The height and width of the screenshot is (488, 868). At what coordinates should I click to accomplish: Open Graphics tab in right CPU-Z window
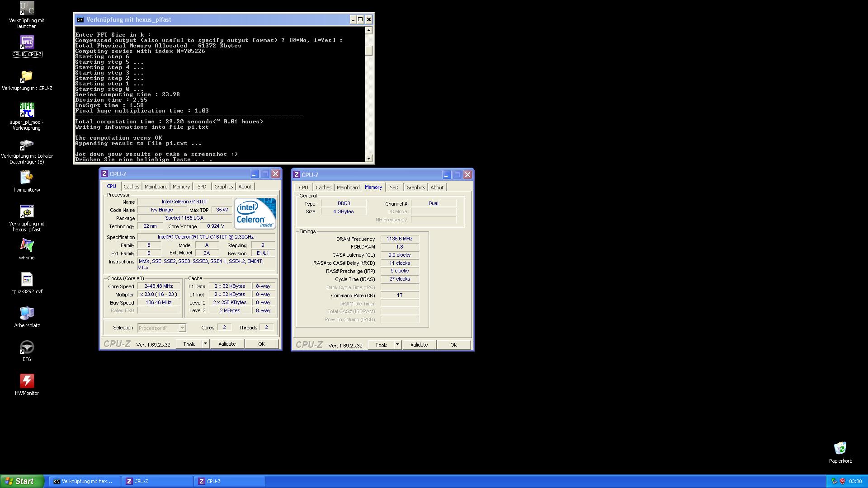pyautogui.click(x=416, y=188)
